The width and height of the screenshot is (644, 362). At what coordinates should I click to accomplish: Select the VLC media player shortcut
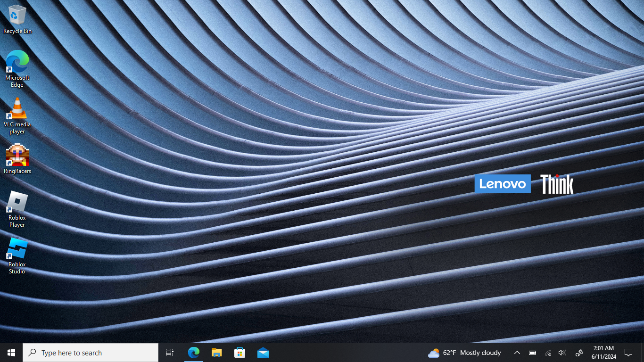(x=17, y=116)
